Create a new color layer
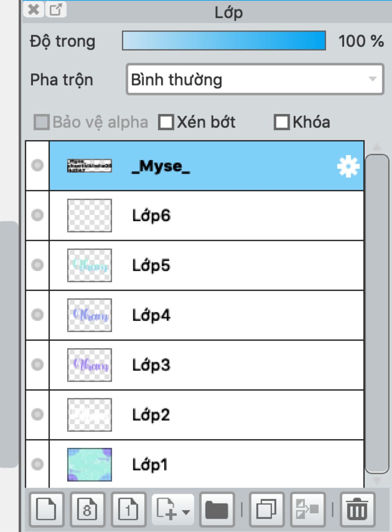Image resolution: width=392 pixels, height=532 pixels. pyautogui.click(x=46, y=509)
